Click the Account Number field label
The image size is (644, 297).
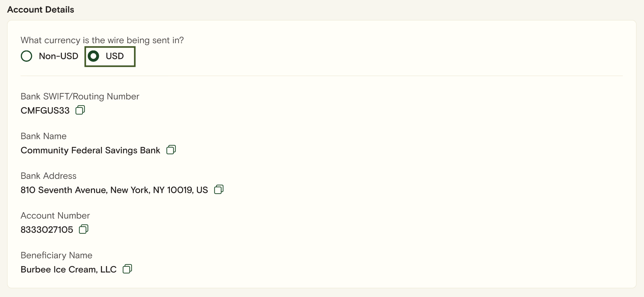click(x=55, y=216)
